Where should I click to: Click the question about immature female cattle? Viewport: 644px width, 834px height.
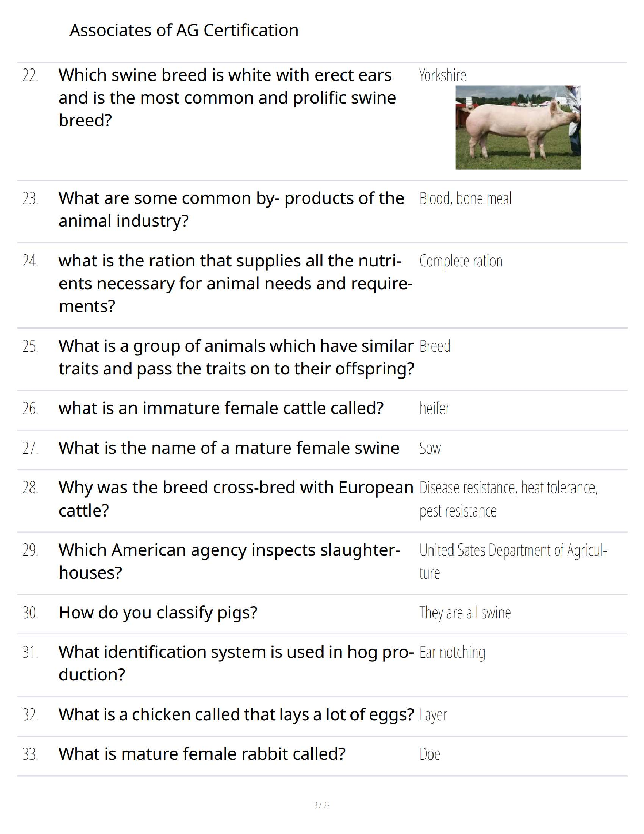(221, 409)
